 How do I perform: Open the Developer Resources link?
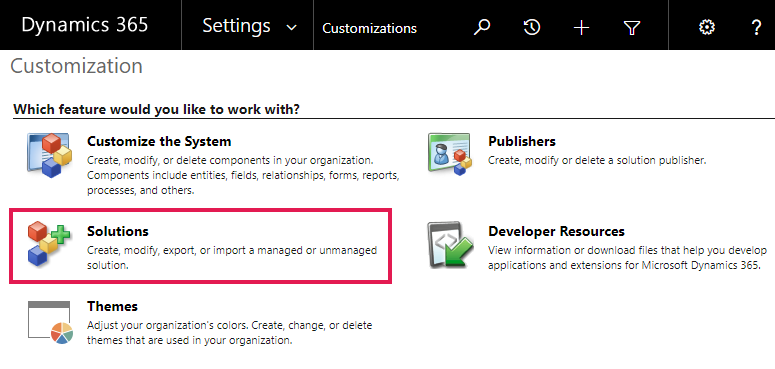[557, 231]
